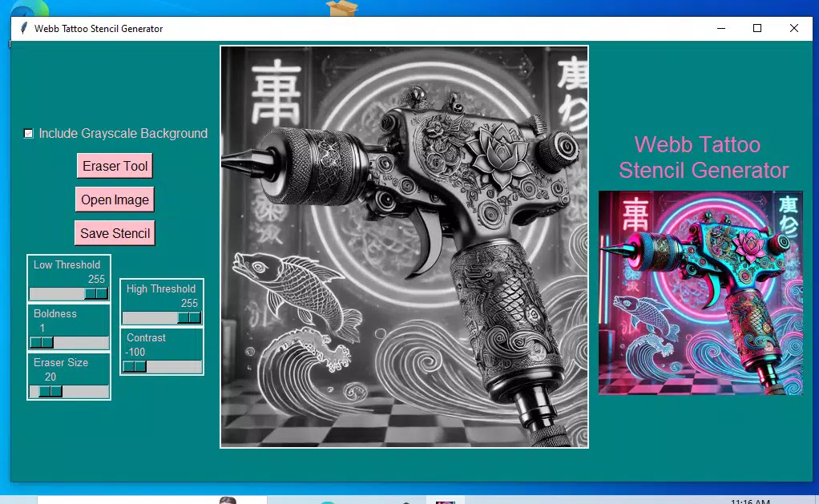Screen dimensions: 819x504
Task: Click the Boldness value 1
Action: tap(42, 328)
